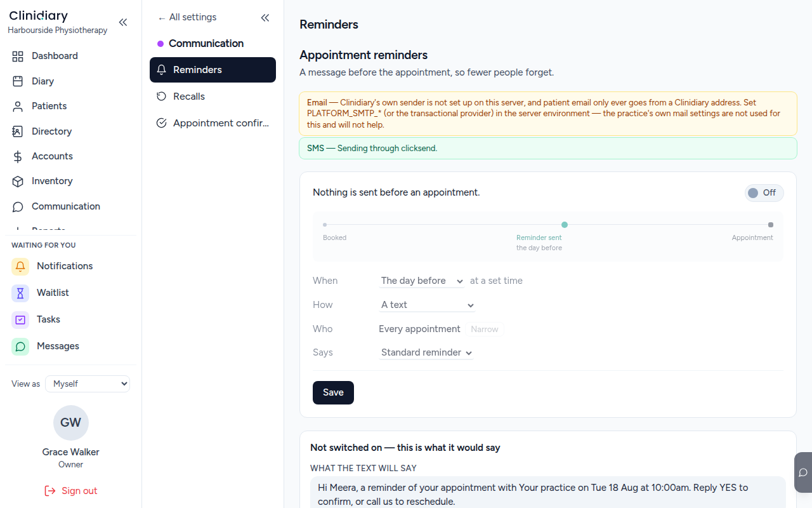Toggle the appointment reminder Off switch

pyautogui.click(x=764, y=193)
